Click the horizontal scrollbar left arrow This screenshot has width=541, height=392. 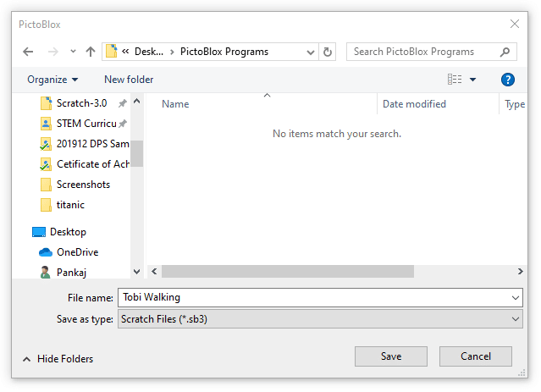click(154, 272)
